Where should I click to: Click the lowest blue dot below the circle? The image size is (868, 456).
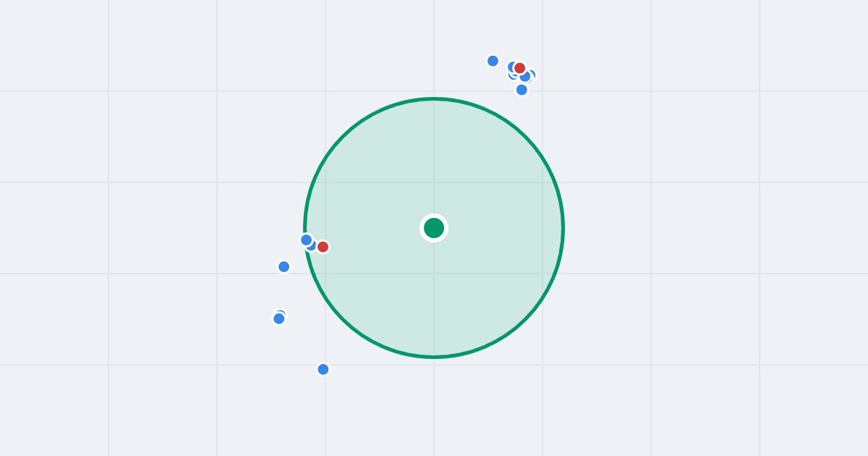click(323, 369)
